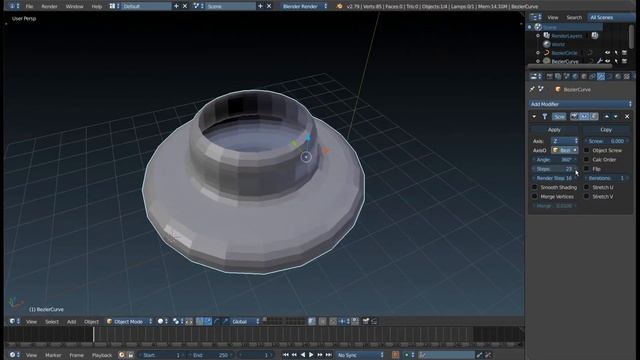This screenshot has width=640, height=360.
Task: Click the Iterations value field
Action: tap(606, 178)
